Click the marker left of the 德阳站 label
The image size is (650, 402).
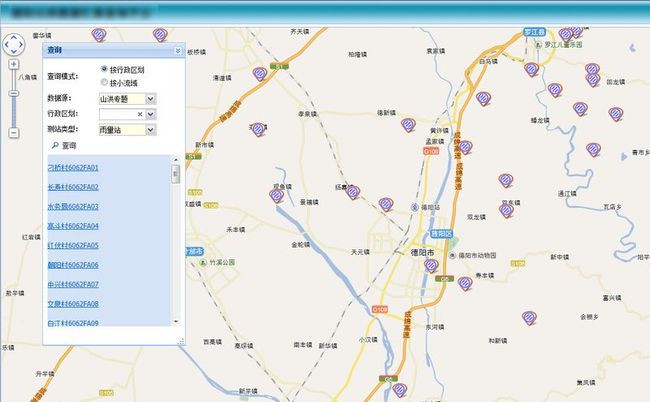[386, 205]
